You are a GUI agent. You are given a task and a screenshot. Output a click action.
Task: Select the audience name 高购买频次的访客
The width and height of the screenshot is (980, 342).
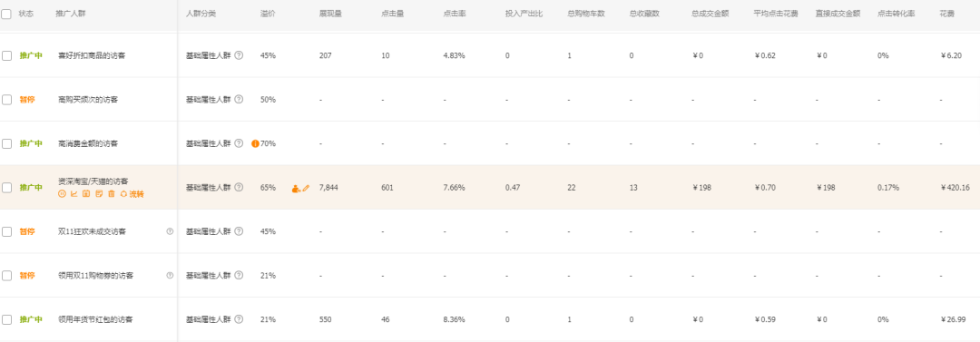tap(88, 100)
